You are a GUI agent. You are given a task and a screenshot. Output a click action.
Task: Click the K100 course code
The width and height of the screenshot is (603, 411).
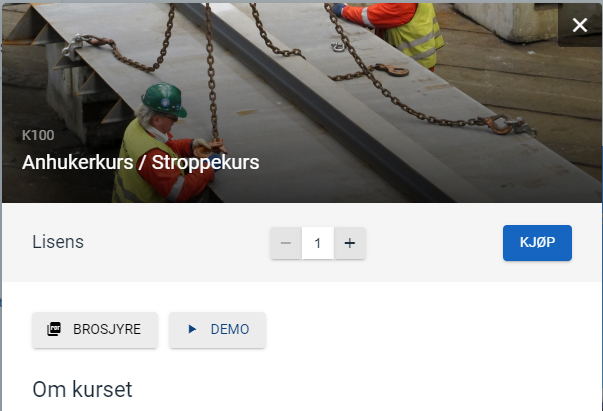point(38,135)
